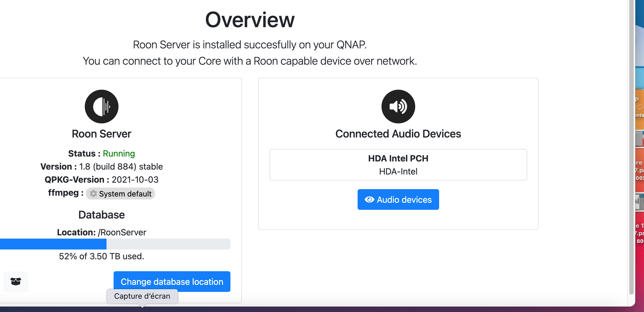Click the Overview page heading

click(250, 20)
